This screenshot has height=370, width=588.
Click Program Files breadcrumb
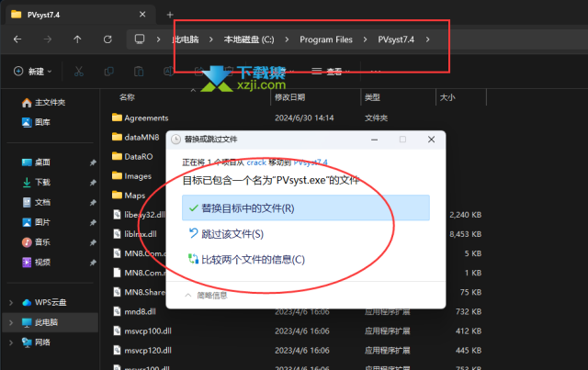[326, 39]
